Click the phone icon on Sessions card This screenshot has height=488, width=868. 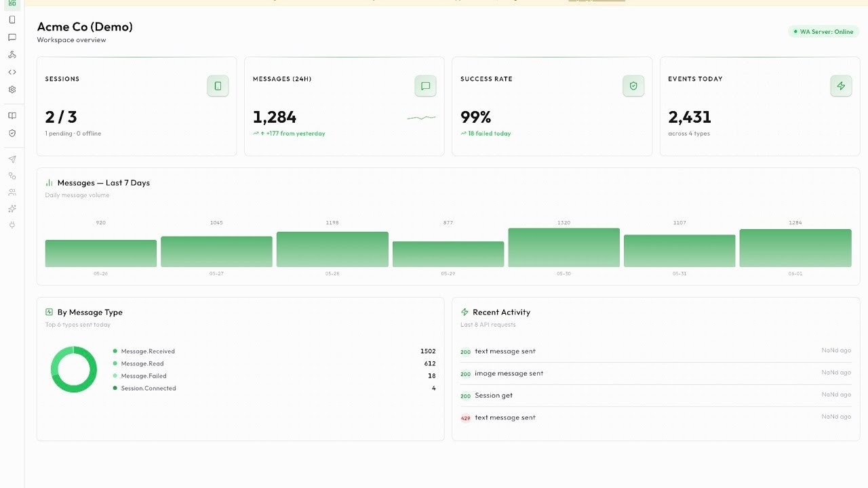pos(218,86)
